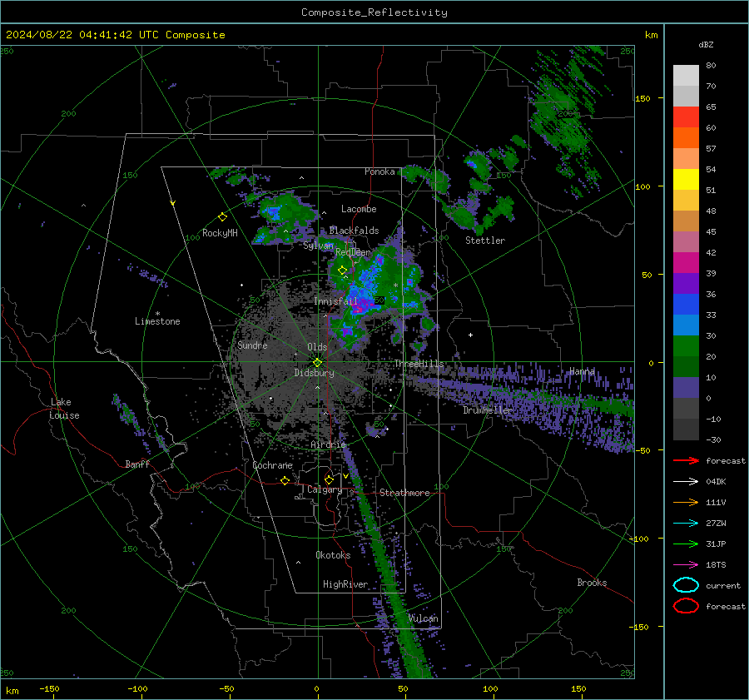Click the ThreeHills label
The height and width of the screenshot is (700, 749).
coord(419,364)
